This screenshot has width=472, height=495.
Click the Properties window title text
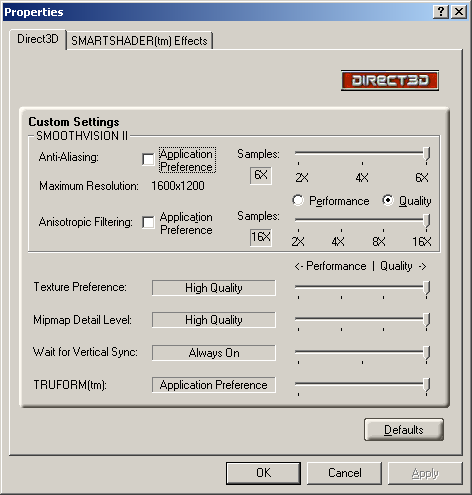point(34,12)
